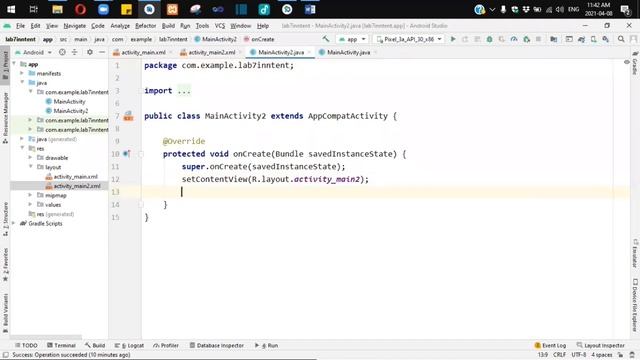Open the Pixel_3a_API_30_x86 device dropdown
The width and height of the screenshot is (640, 360).
pos(409,39)
